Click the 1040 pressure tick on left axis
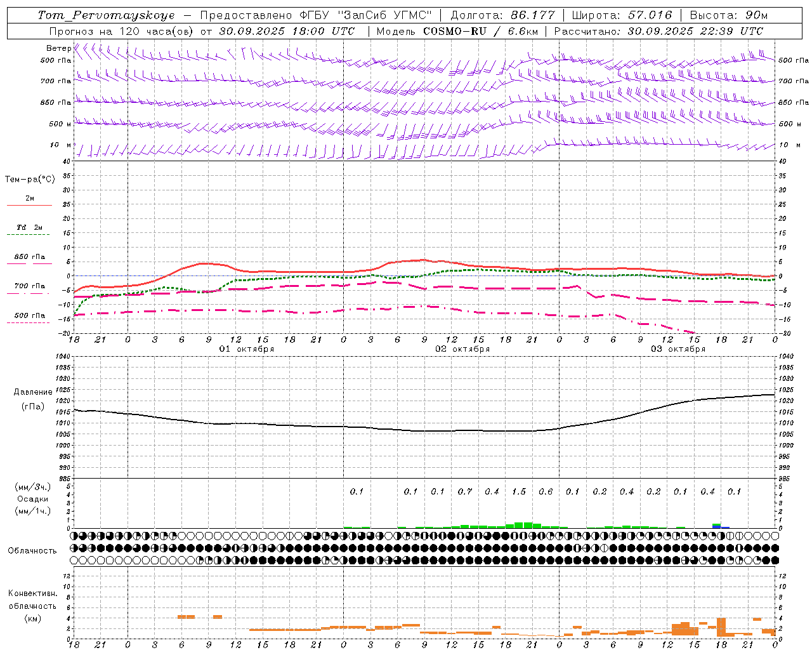Viewport: 812px width, 650px height. coord(63,357)
